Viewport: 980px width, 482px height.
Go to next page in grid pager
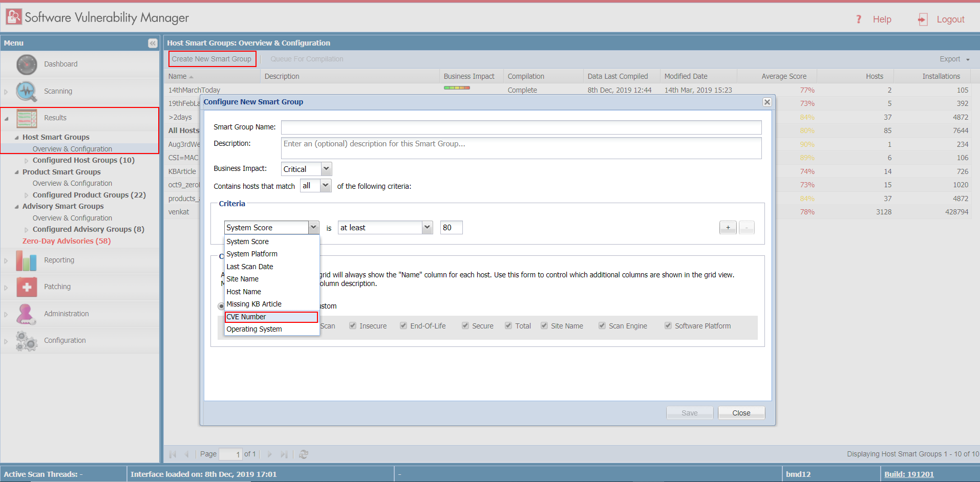coord(270,454)
